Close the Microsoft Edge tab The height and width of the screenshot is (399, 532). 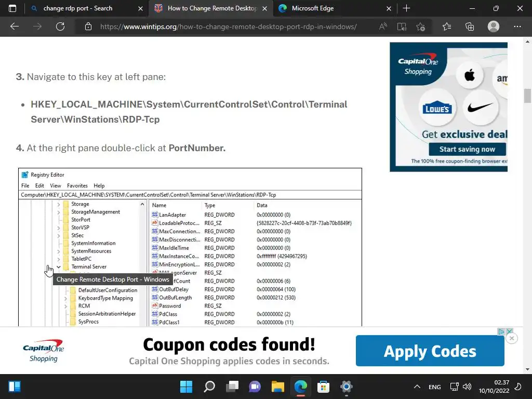389,8
